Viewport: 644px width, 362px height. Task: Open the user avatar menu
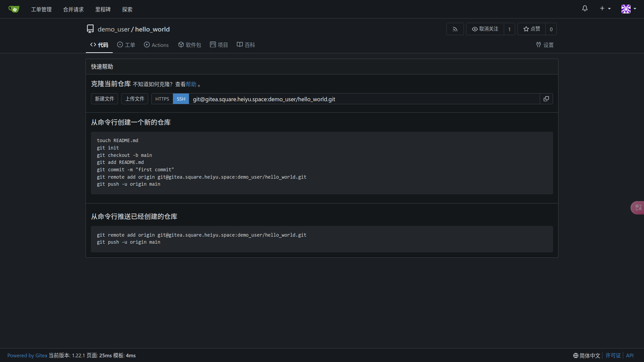pos(629,9)
